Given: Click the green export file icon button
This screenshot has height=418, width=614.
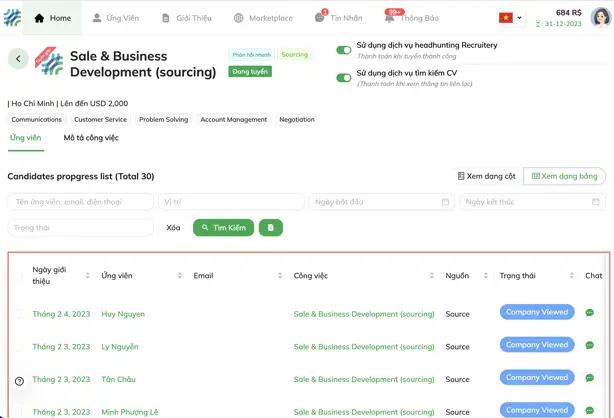Looking at the screenshot, I should click(x=270, y=228).
